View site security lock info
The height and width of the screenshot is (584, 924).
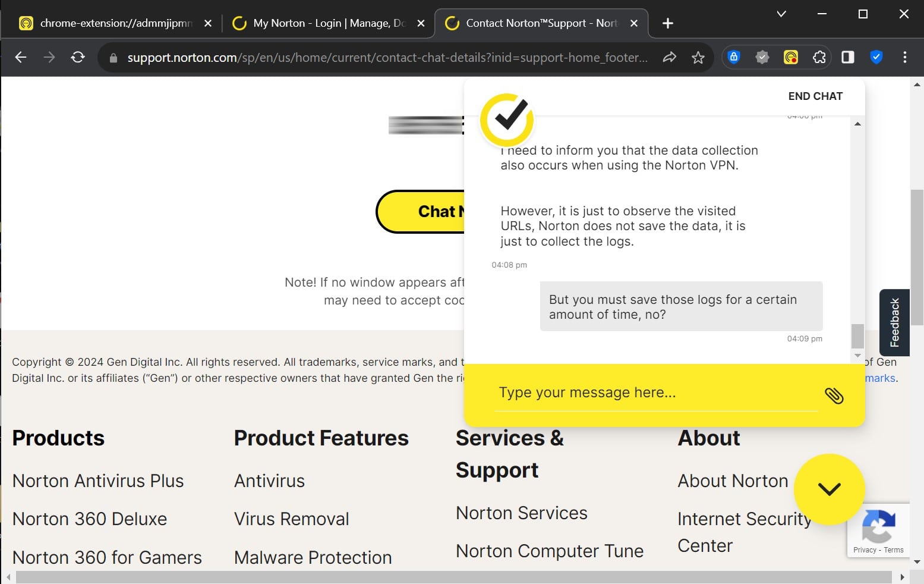[x=113, y=58]
